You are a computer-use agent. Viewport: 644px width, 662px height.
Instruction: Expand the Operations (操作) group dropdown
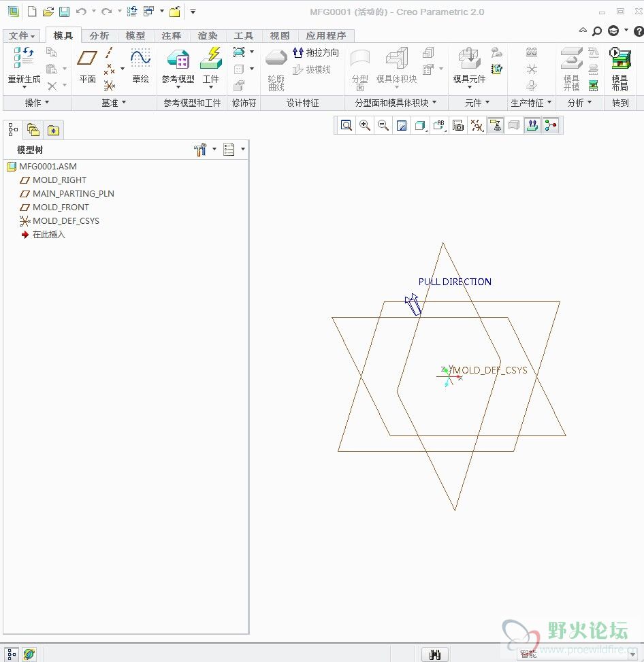(37, 103)
